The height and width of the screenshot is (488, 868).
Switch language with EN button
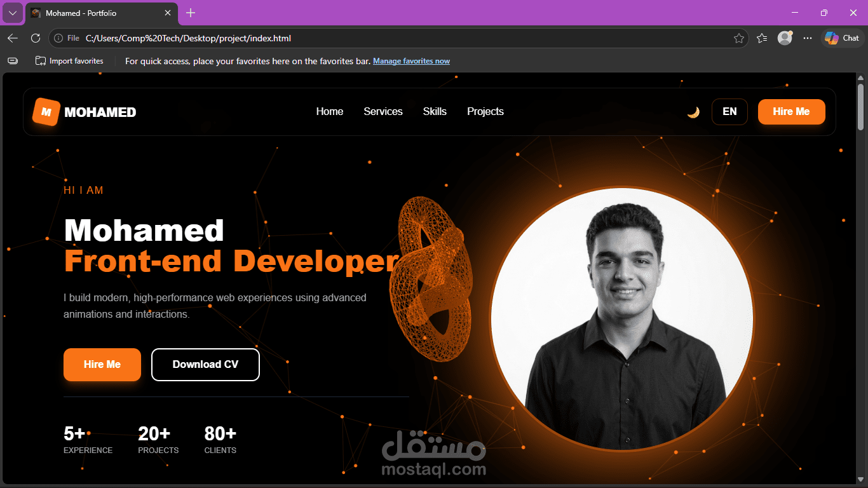tap(729, 112)
